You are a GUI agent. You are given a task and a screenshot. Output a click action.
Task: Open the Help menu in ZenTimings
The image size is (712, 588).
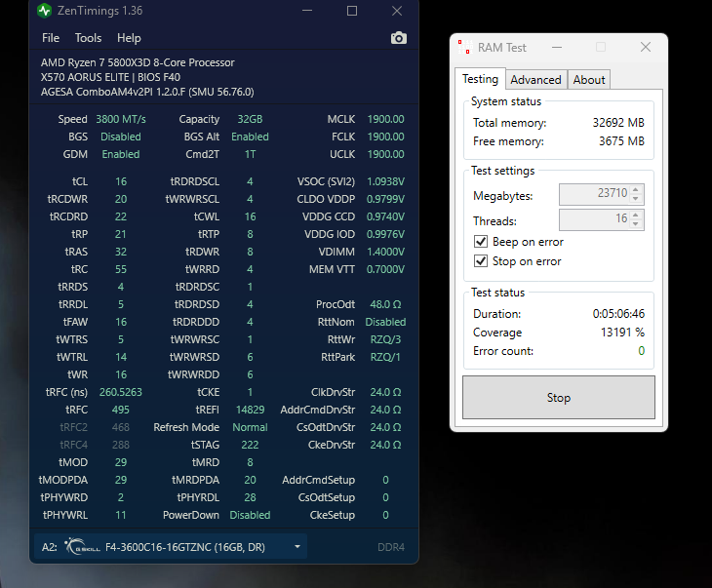(x=129, y=38)
